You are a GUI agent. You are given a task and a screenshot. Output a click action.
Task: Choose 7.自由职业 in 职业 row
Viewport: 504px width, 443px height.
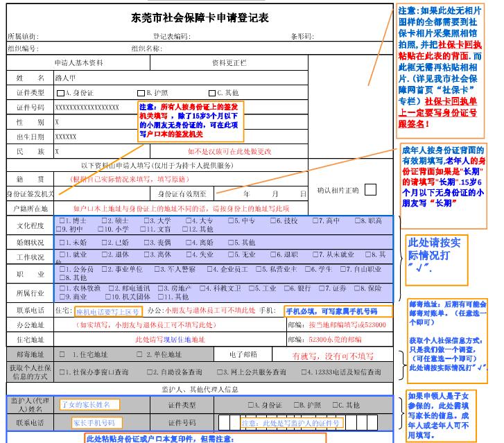pyautogui.click(x=343, y=269)
